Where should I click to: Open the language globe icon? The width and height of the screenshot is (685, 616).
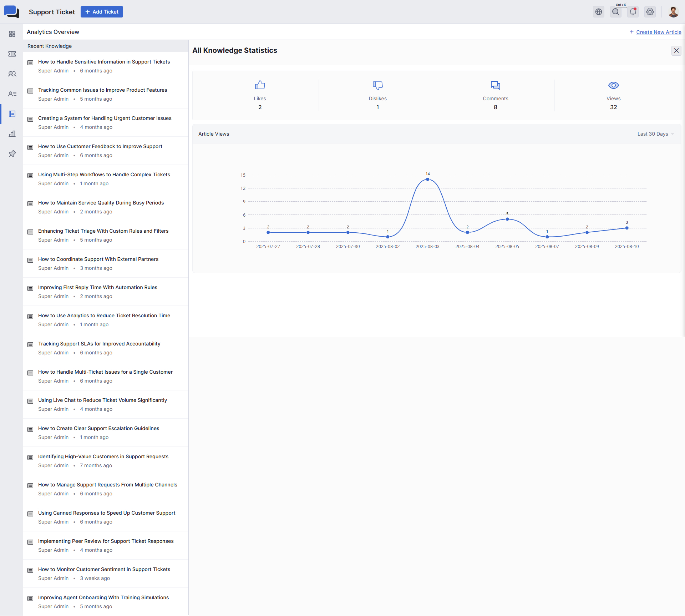coord(599,12)
